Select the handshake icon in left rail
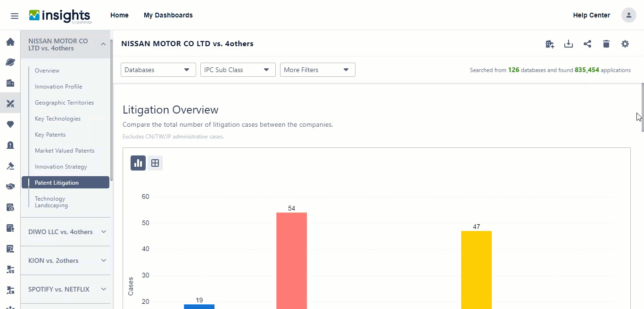The image size is (644, 309). (10, 187)
